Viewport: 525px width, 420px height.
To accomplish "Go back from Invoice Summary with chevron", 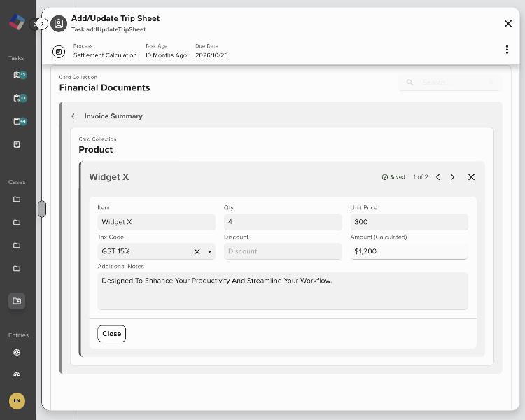I will (x=73, y=116).
